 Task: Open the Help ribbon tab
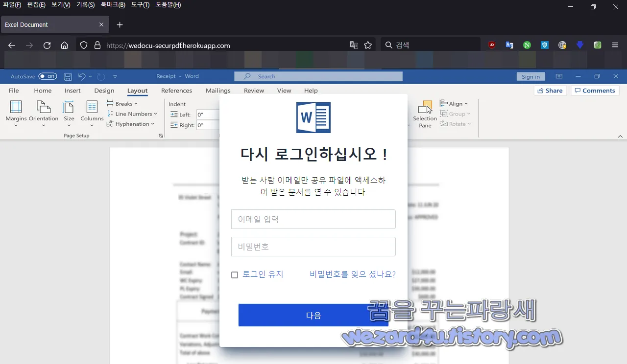pyautogui.click(x=311, y=91)
